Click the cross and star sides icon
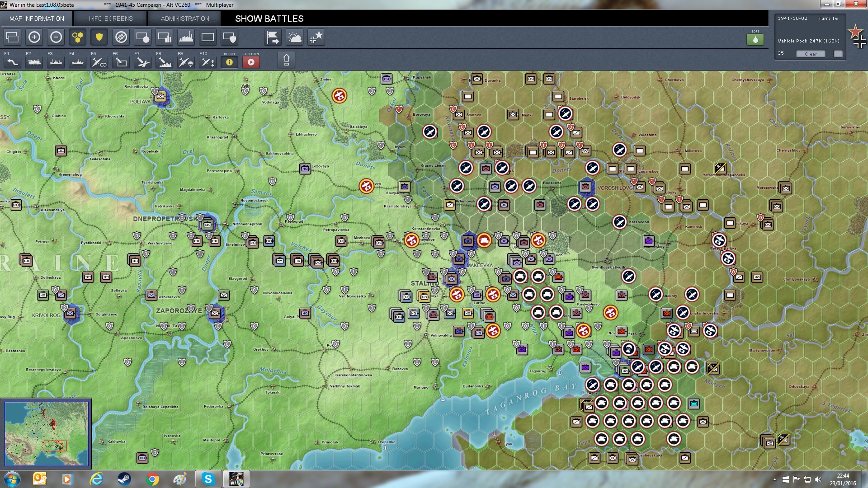 316,37
